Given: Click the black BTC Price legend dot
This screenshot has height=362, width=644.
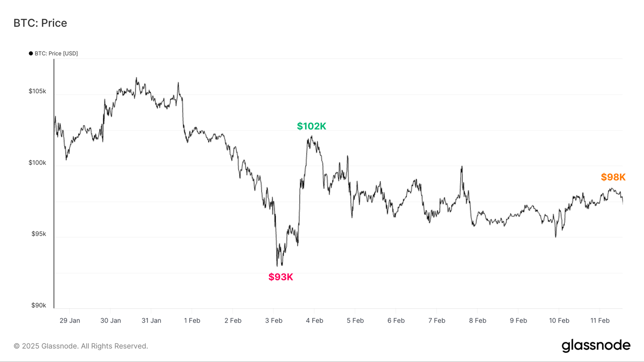Looking at the screenshot, I should tap(31, 53).
